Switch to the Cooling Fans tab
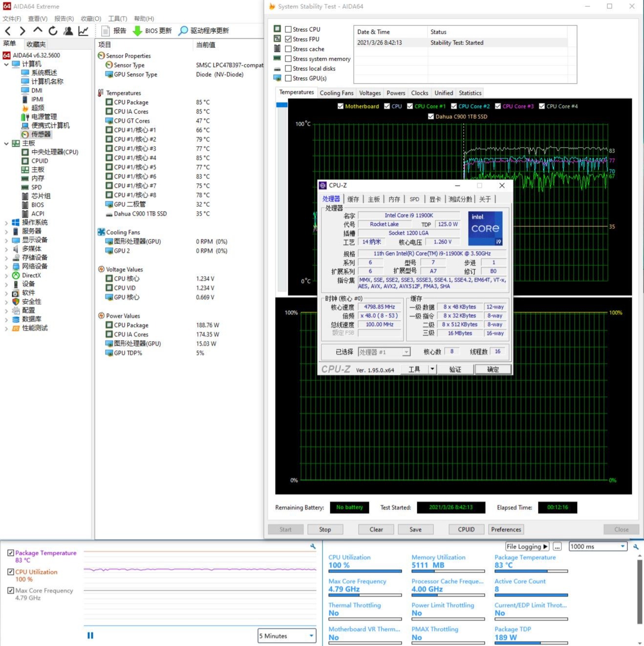644x646 pixels. point(336,93)
